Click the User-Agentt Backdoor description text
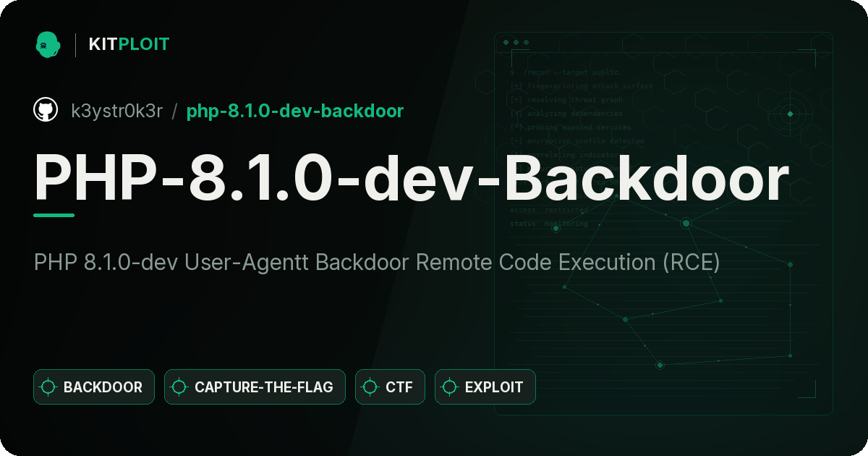 tap(377, 262)
